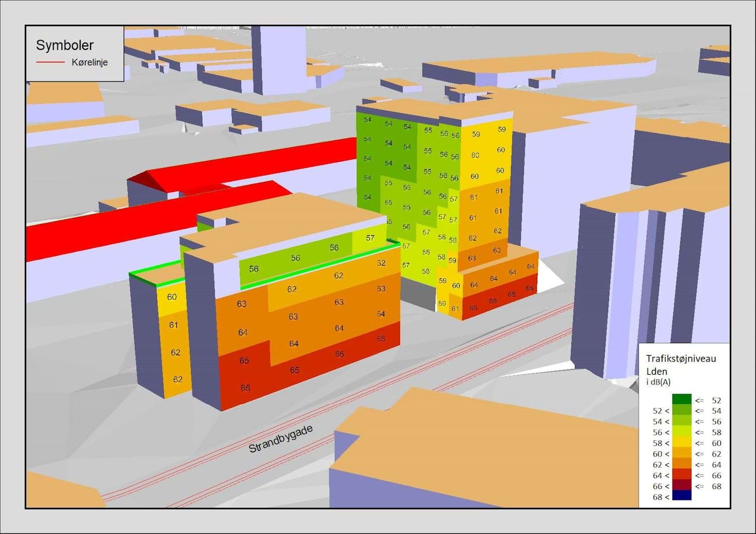Click the red Kørelinje line symbol

coord(50,62)
